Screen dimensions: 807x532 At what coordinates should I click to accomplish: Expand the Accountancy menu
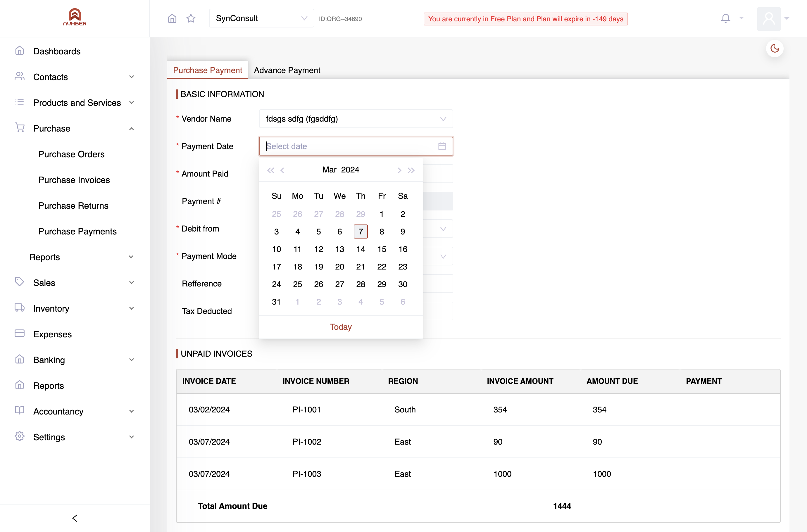click(x=132, y=411)
